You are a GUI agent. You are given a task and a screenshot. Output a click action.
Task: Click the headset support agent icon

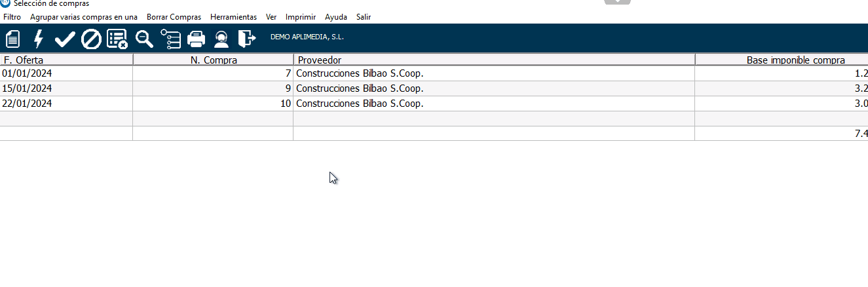(x=221, y=39)
